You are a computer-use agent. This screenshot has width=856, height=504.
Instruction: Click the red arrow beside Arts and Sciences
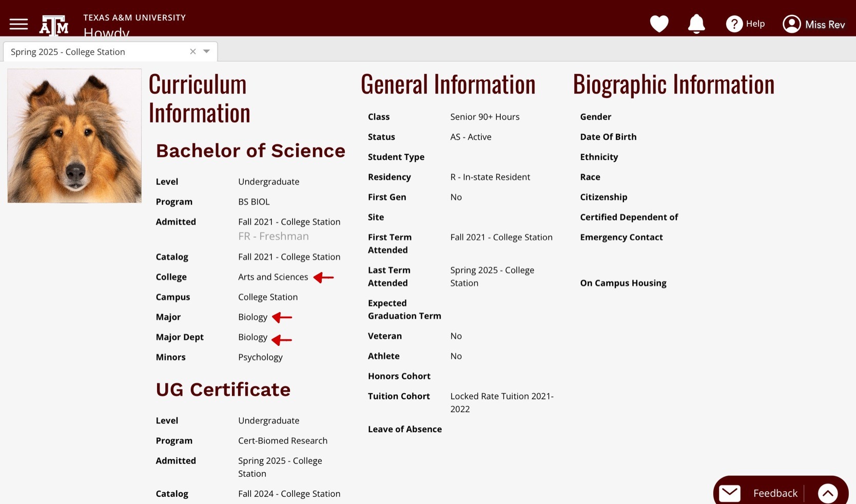324,278
